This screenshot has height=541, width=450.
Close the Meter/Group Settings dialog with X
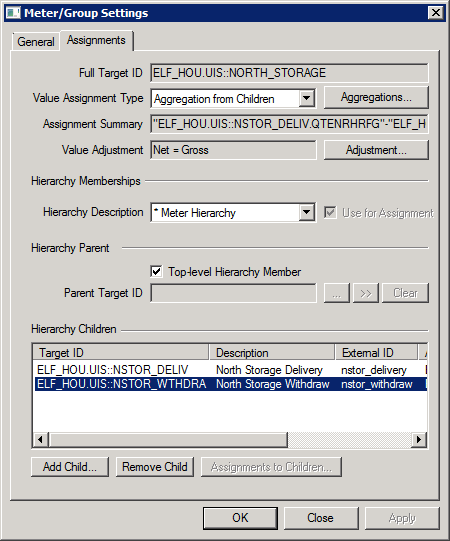(436, 13)
